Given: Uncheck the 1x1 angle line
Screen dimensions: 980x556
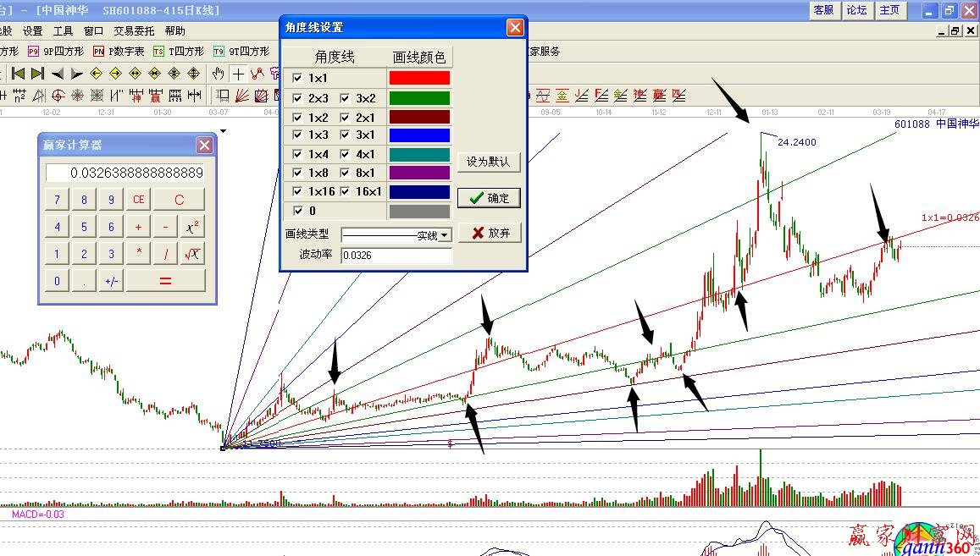Looking at the screenshot, I should [297, 78].
